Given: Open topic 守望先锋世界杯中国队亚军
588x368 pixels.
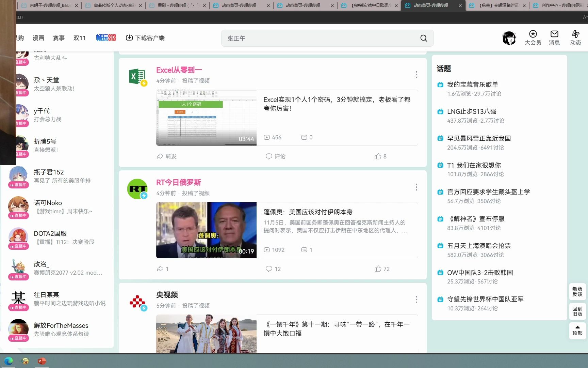Looking at the screenshot, I should click(485, 299).
